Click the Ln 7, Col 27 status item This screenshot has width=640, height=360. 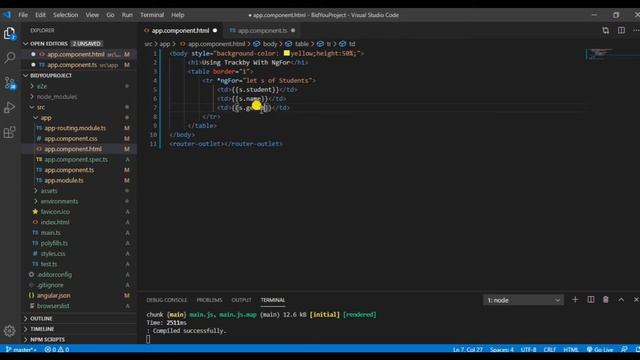[467, 350]
